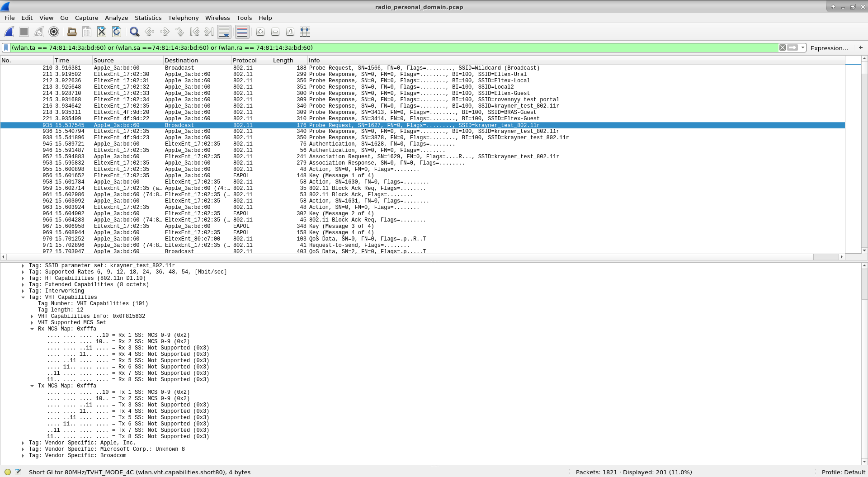This screenshot has width=868, height=477.
Task: Click the go forward arrow icon
Action: coord(165,32)
